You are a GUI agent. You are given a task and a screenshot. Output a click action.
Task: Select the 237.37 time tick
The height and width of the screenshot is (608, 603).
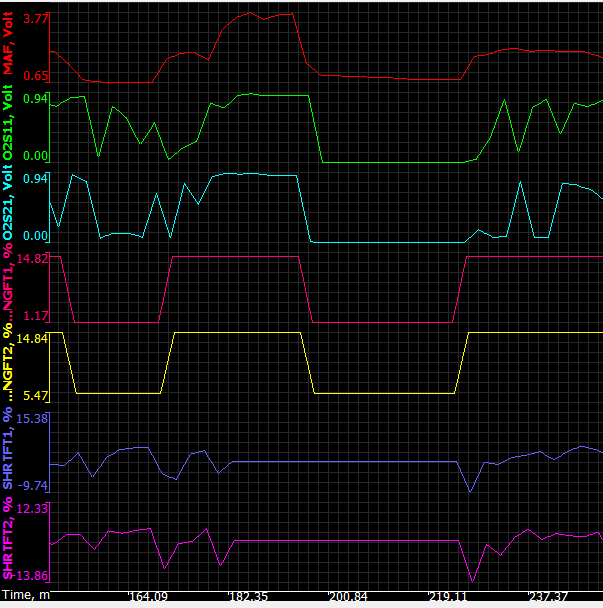click(x=549, y=596)
